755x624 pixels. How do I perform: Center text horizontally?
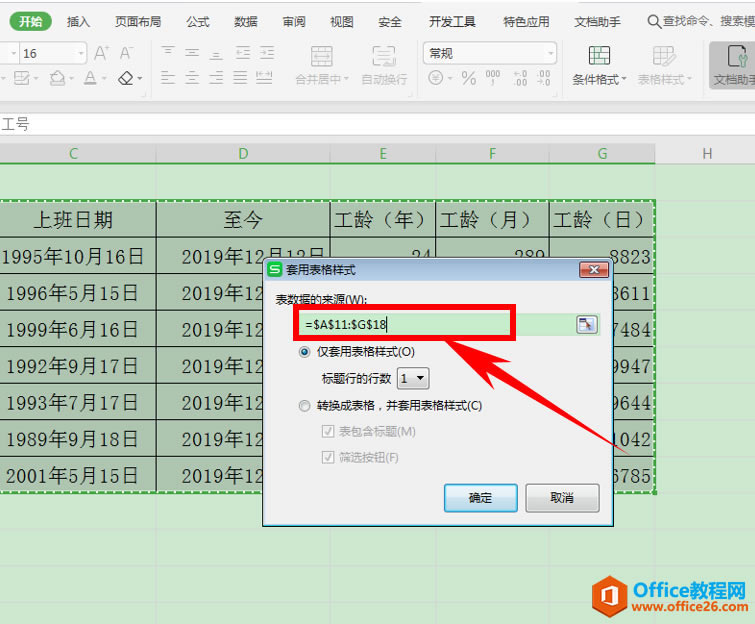point(192,78)
